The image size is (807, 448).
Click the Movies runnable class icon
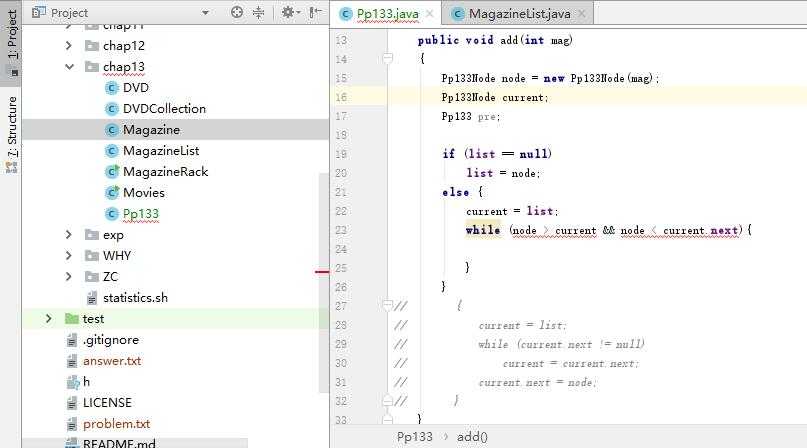(112, 193)
